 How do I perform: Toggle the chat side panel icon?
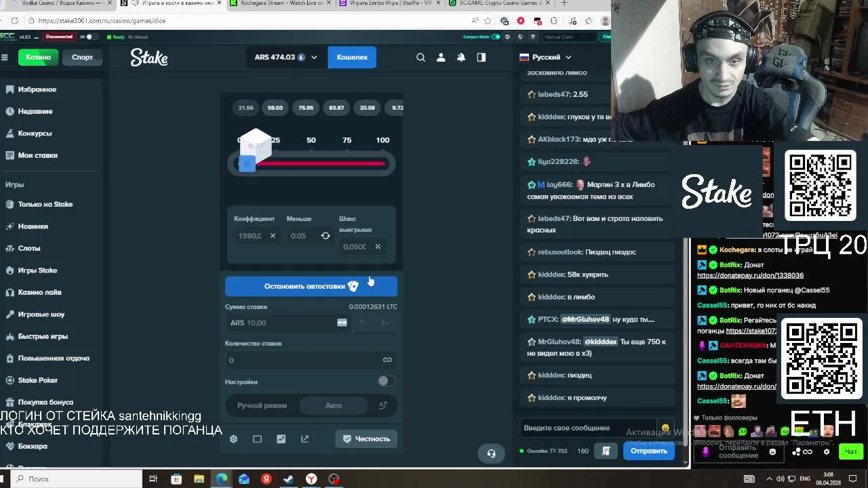coord(481,58)
